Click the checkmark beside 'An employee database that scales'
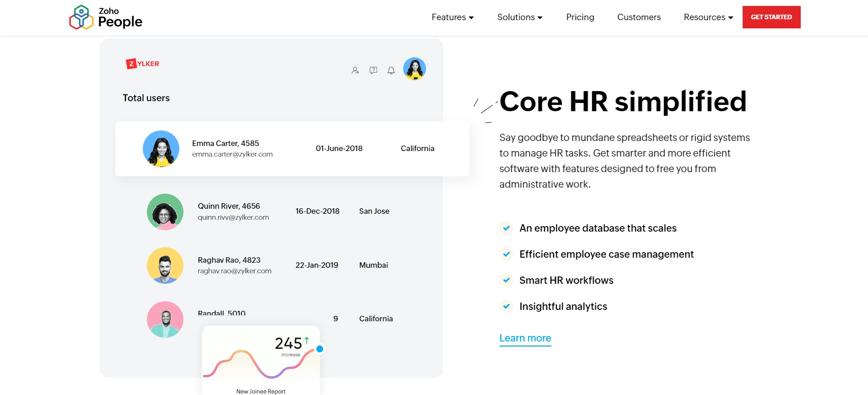The height and width of the screenshot is (395, 868). (507, 228)
